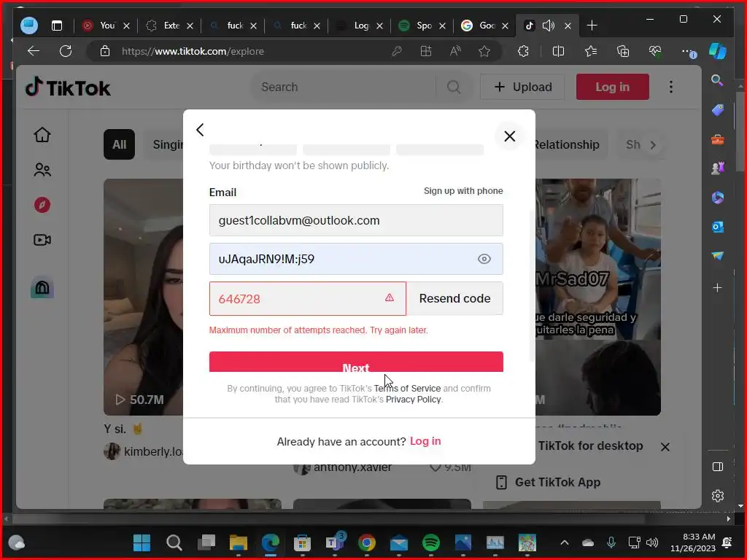This screenshot has width=747, height=560.
Task: Open the Terms of Service link
Action: coord(407,389)
